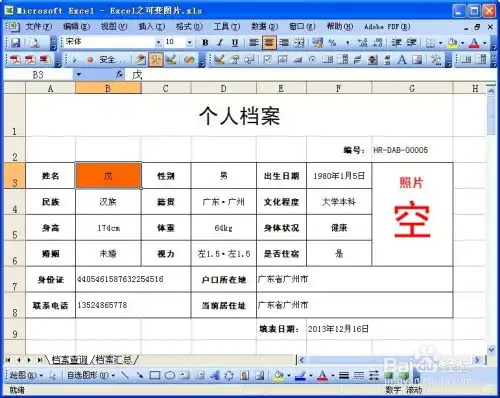Open the 绘图 drawing menu dropdown
500x398 pixels.
[26, 376]
